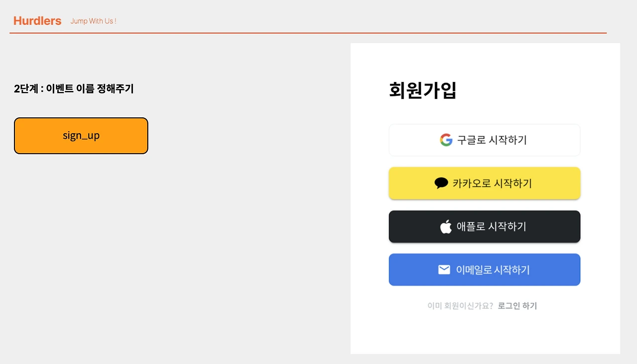Start with Apple (애플로 시작하기)
637x364 pixels.
[x=484, y=227]
